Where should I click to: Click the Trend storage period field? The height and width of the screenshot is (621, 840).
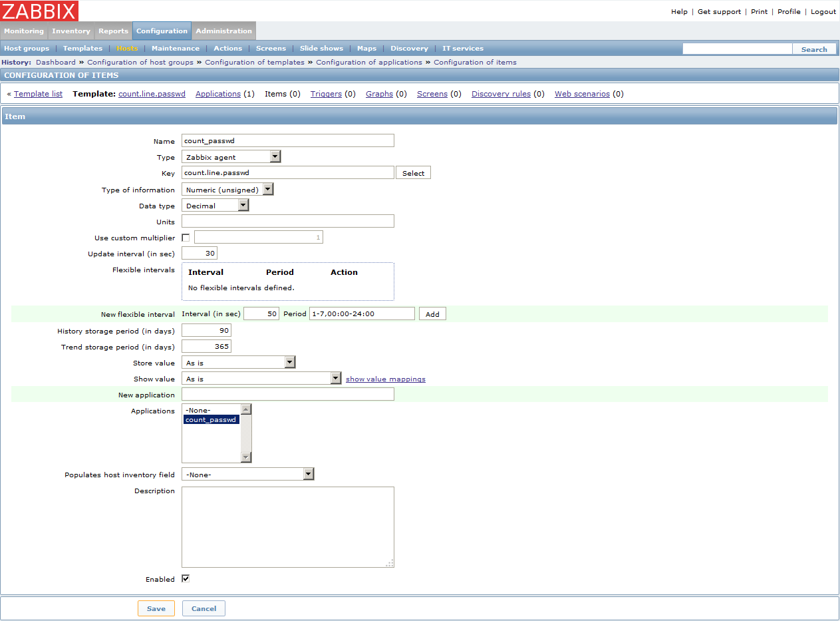point(206,347)
